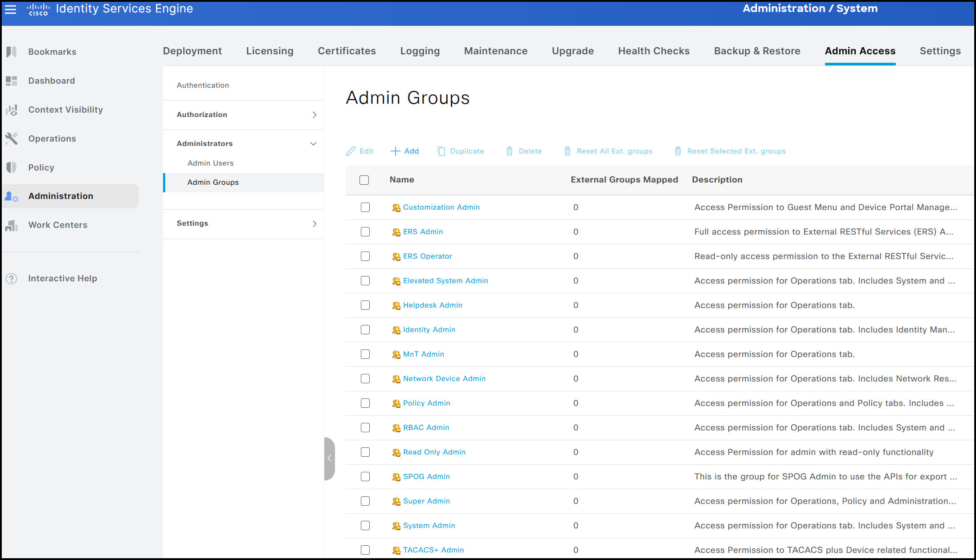This screenshot has width=976, height=560.
Task: Expand the Authorization section chevron
Action: click(x=314, y=115)
